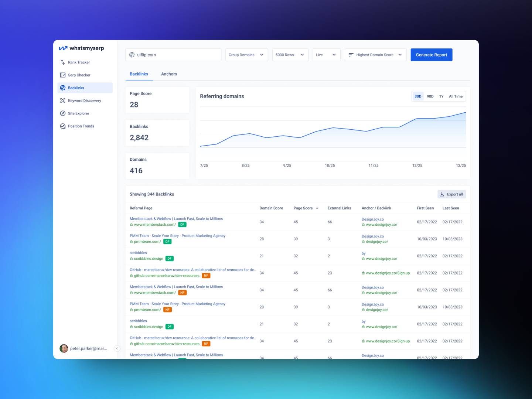Click the Generate Report button
The image size is (532, 399).
click(431, 55)
